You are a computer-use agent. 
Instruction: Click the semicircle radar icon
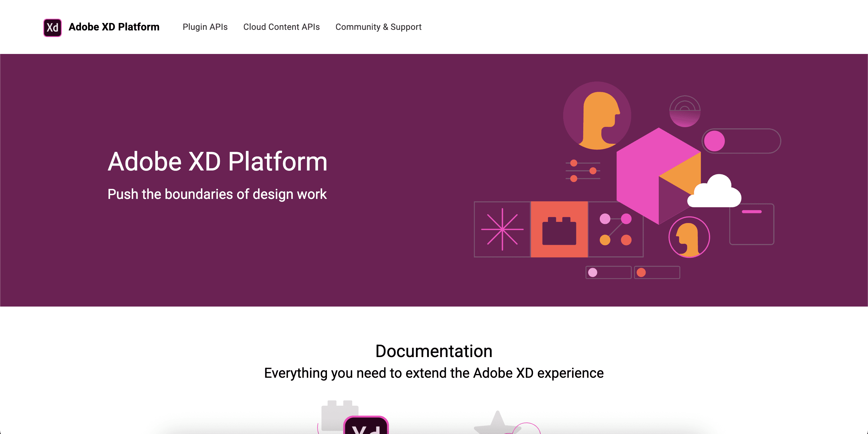pyautogui.click(x=684, y=111)
